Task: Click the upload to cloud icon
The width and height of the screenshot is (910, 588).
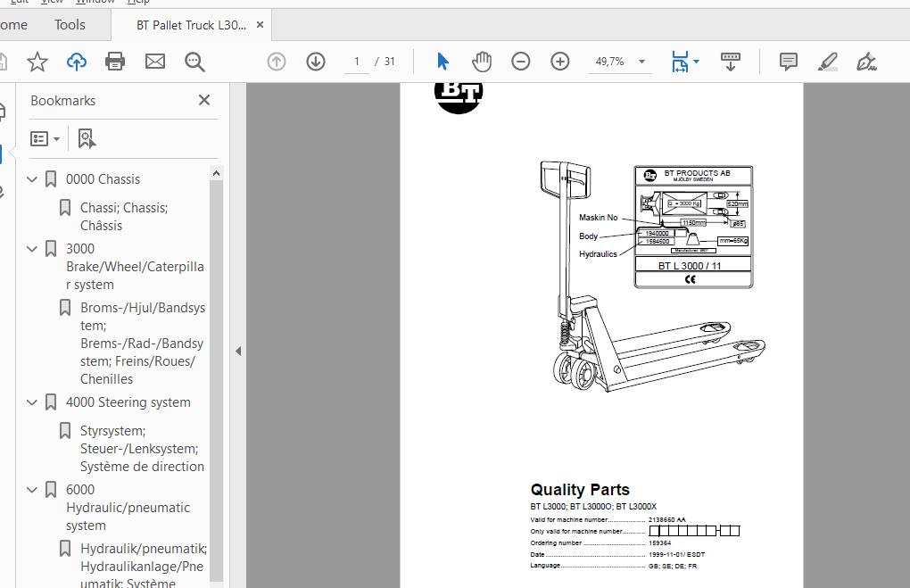Action: [77, 62]
